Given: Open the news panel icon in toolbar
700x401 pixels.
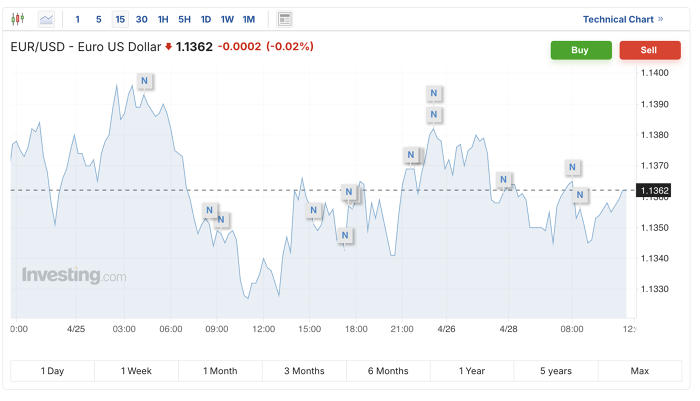Looking at the screenshot, I should click(x=284, y=19).
